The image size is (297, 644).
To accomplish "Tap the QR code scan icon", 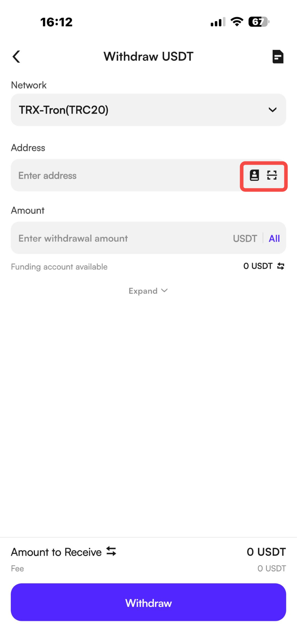I will [x=272, y=175].
